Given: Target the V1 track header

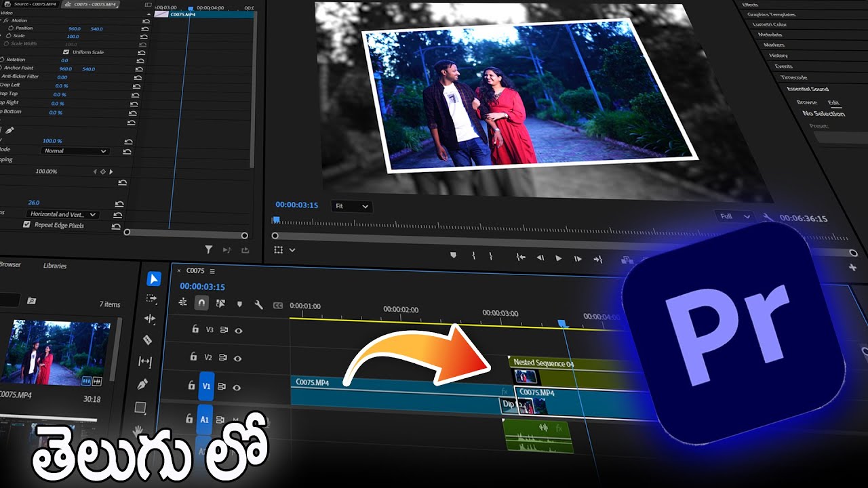Looking at the screenshot, I should pyautogui.click(x=206, y=386).
